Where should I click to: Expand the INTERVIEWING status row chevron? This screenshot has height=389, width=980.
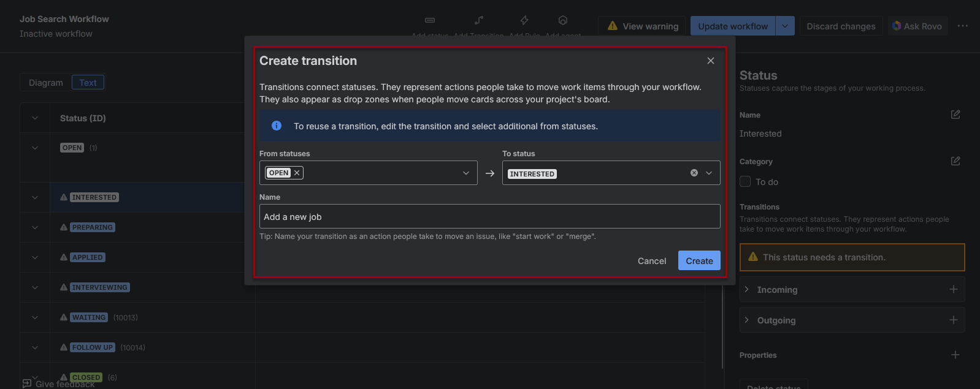point(35,287)
